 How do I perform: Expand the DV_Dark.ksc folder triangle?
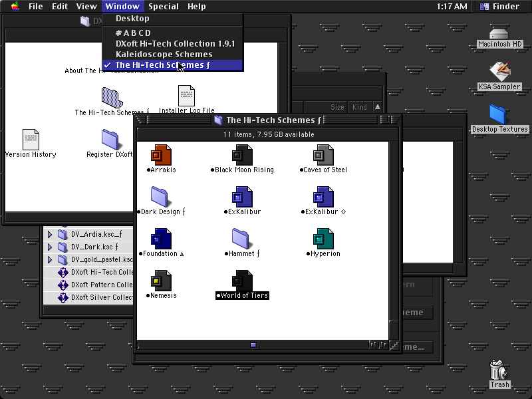(49, 247)
